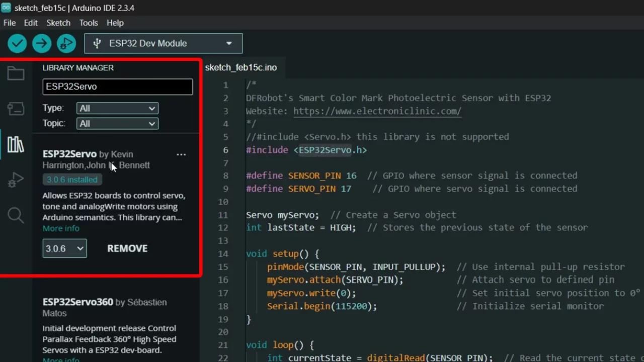The width and height of the screenshot is (644, 362).
Task: Click the #define SENSOR_PIN 16 line
Action: (412, 175)
